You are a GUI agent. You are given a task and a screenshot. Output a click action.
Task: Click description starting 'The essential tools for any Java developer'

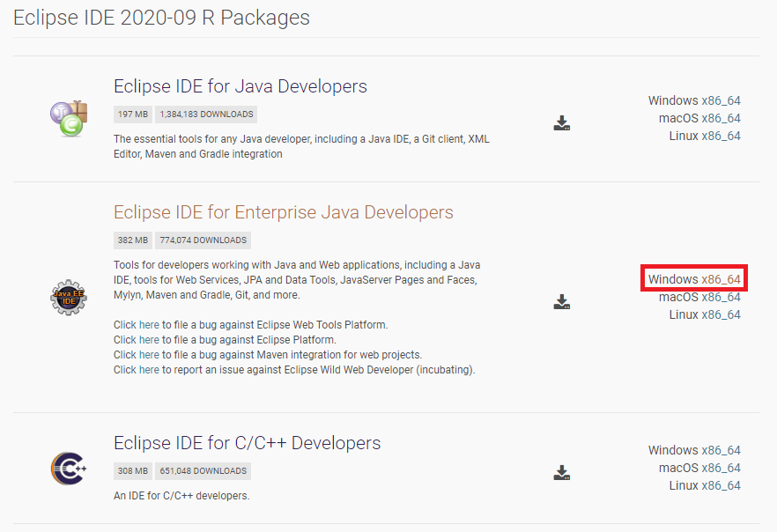(301, 146)
